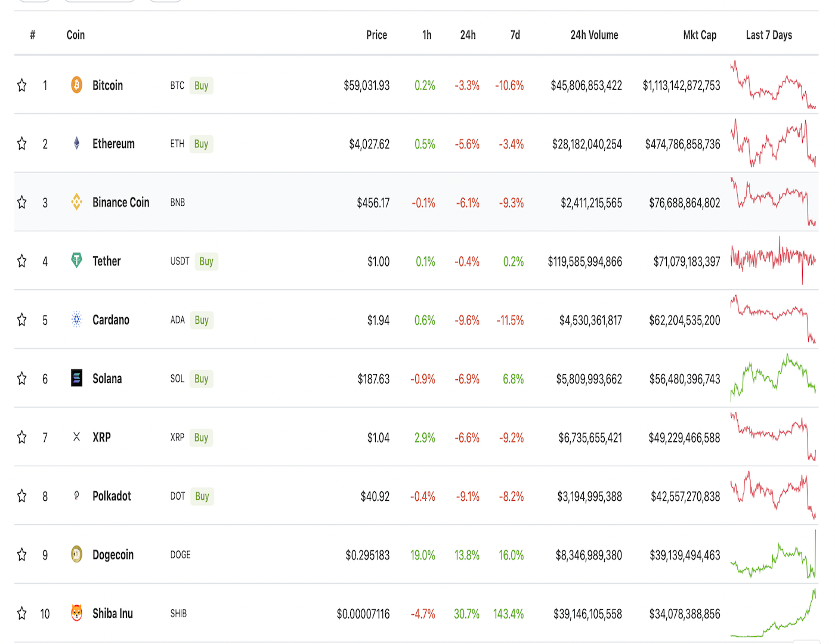The height and width of the screenshot is (644, 835).
Task: Sort by the Coin column header
Action: coord(76,35)
